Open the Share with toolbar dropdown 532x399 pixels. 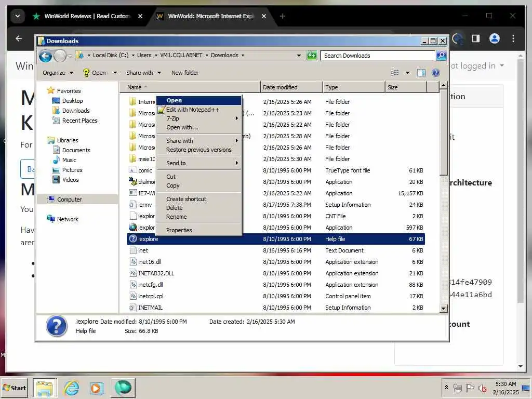[x=143, y=73]
